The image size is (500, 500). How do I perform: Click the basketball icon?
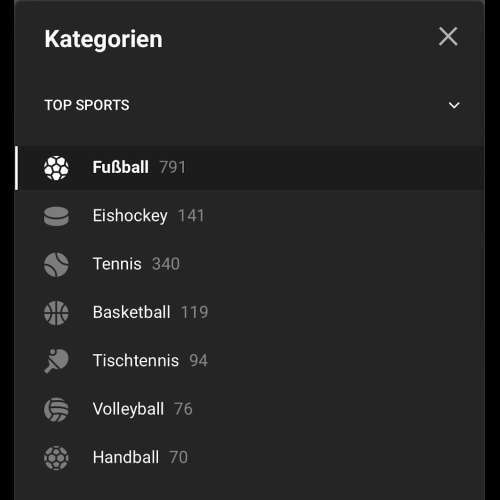56,313
